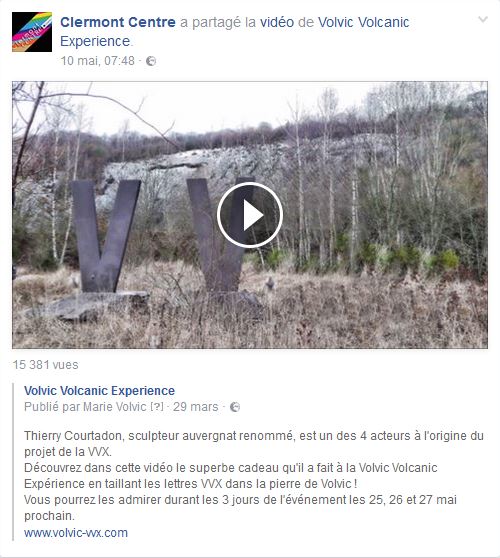Click the '15 381 vues' view count

click(46, 365)
